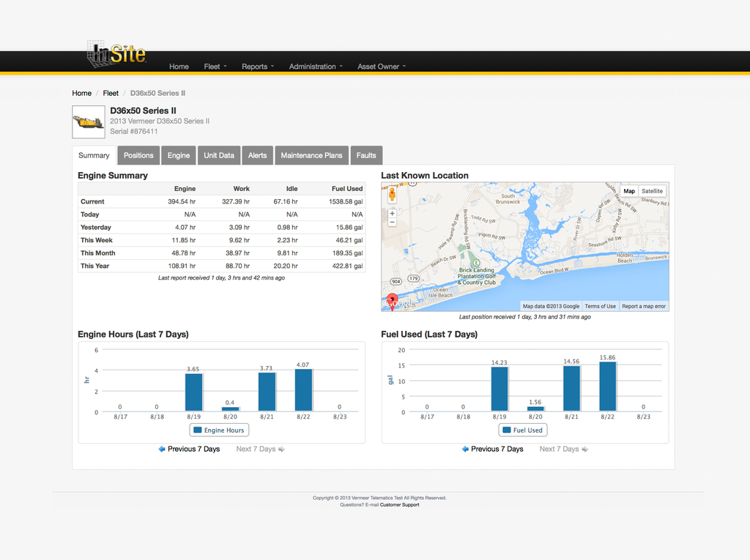This screenshot has height=560, width=750.
Task: Switch map to Map view
Action: 629,191
